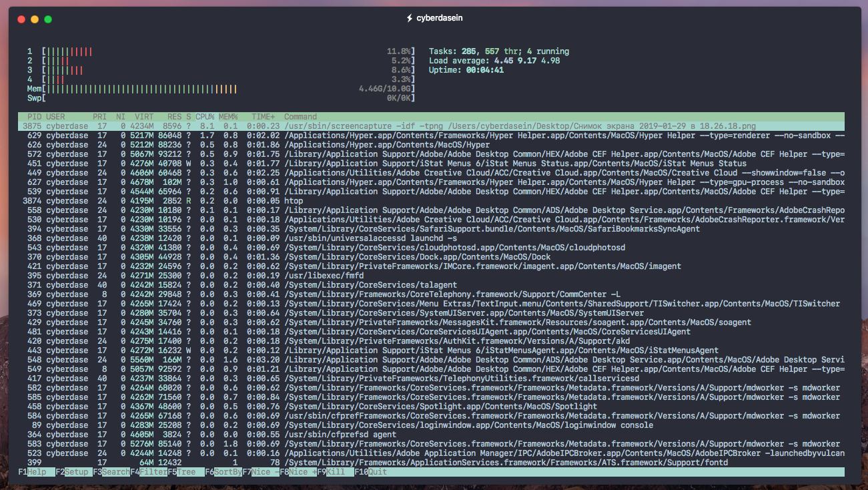This screenshot has height=490, width=868.
Task: Toggle F5 Tree view
Action: tap(186, 472)
